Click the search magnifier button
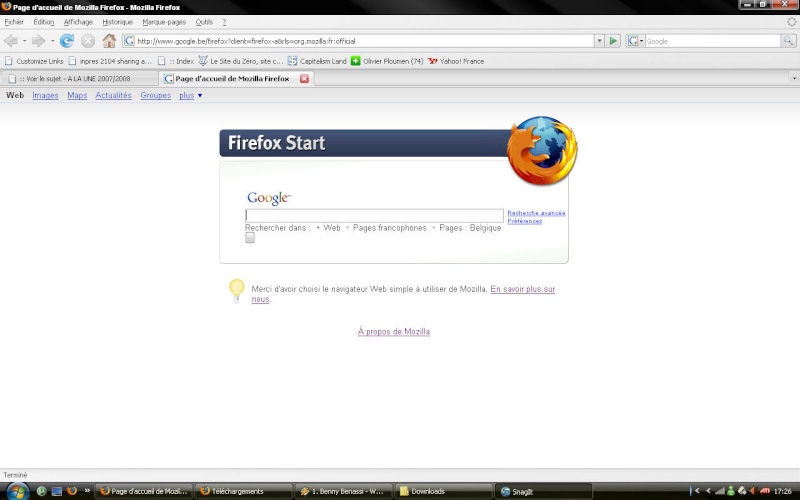The image size is (800, 500). point(788,41)
